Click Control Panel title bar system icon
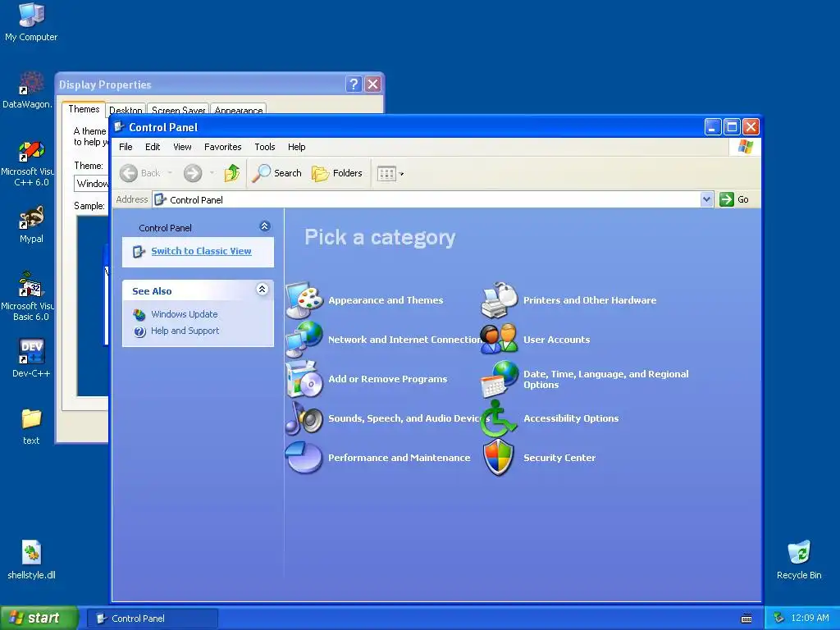 pyautogui.click(x=119, y=127)
